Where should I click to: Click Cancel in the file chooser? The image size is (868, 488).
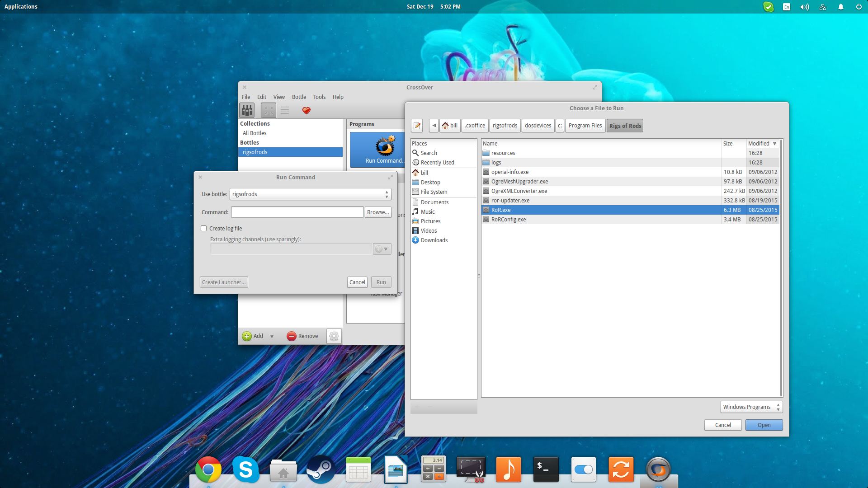[723, 425]
